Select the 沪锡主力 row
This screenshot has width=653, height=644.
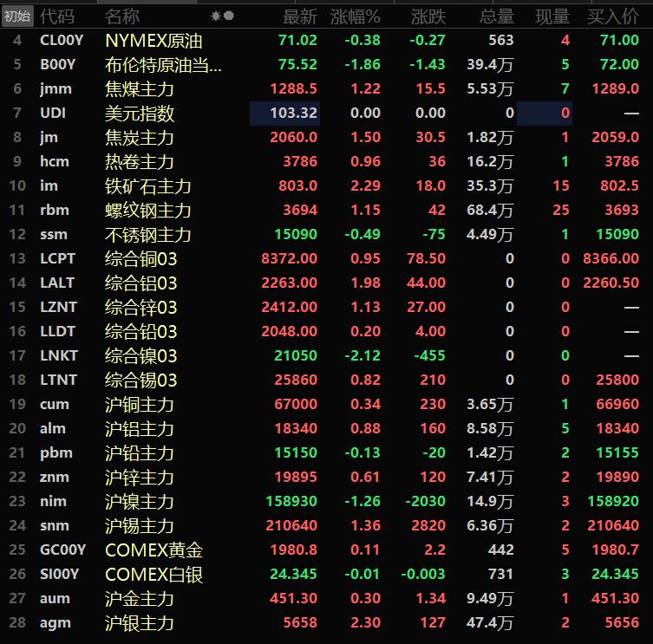(x=326, y=526)
